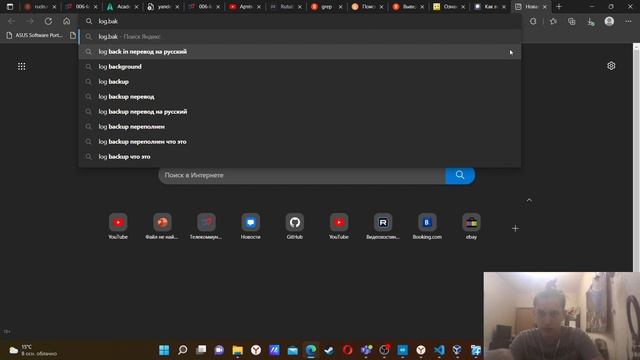Open the tab actions menu icon

(x=10, y=7)
